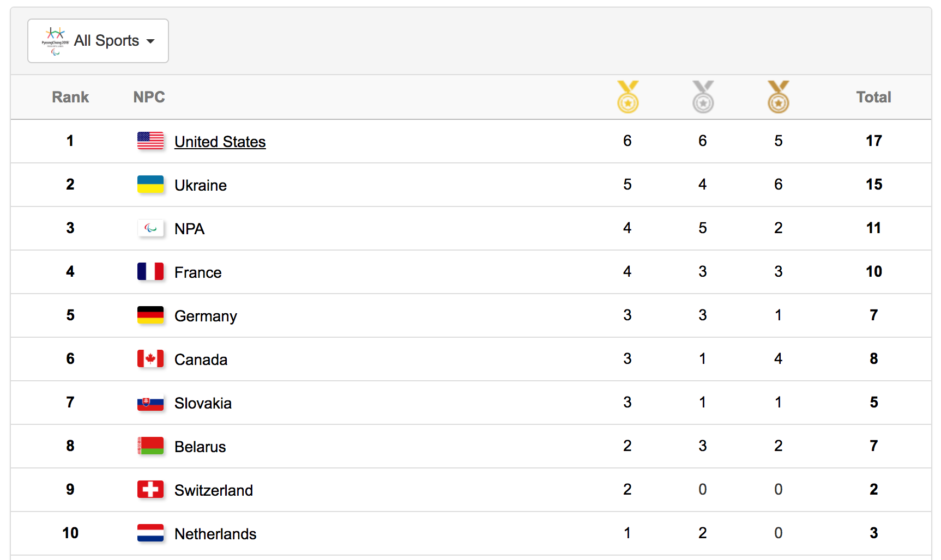Screen dimensions: 941x560
Task: Click the Ukraine flag icon
Action: click(150, 184)
